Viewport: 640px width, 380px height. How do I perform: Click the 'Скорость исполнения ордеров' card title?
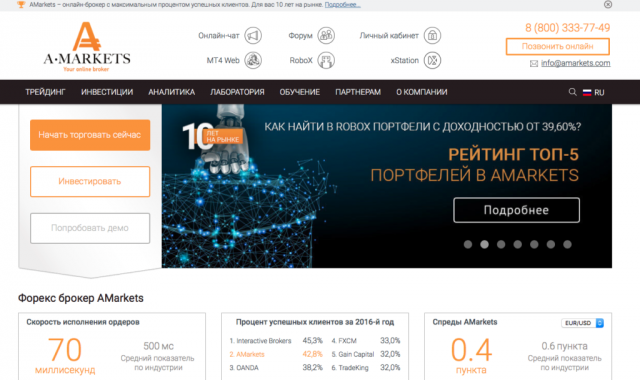pyautogui.click(x=83, y=322)
